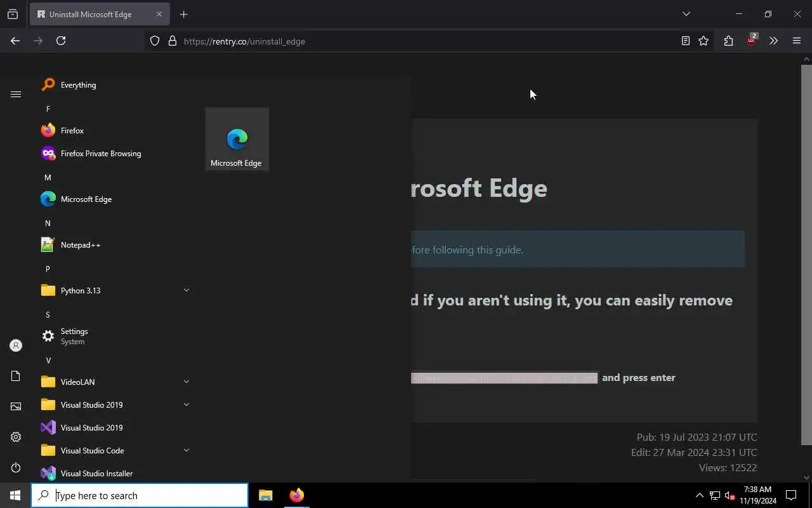View site security padlock info
The height and width of the screenshot is (508, 812).
(x=172, y=41)
